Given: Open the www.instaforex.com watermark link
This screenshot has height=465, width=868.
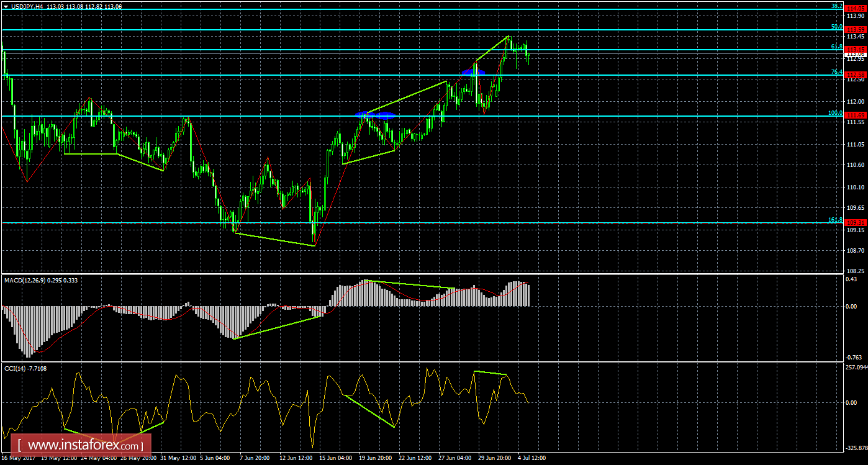Looking at the screenshot, I should [x=82, y=445].
